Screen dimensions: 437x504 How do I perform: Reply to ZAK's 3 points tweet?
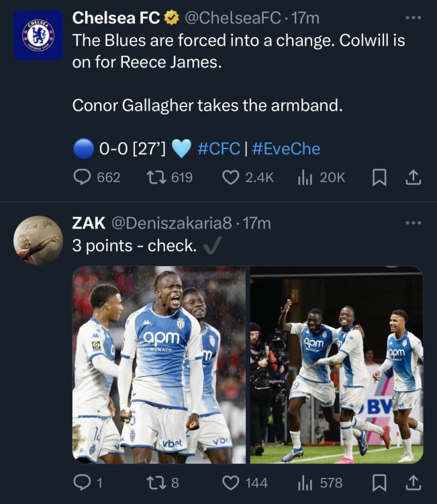click(x=88, y=482)
